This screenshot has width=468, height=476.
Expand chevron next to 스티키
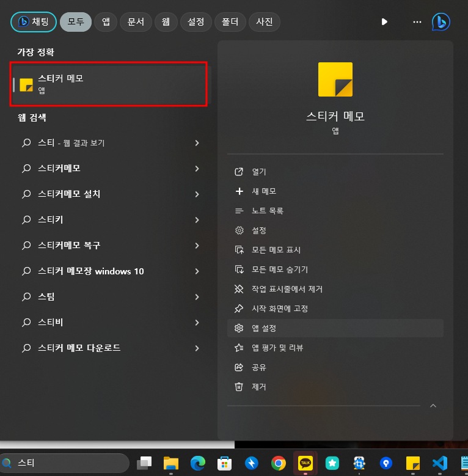pyautogui.click(x=197, y=220)
